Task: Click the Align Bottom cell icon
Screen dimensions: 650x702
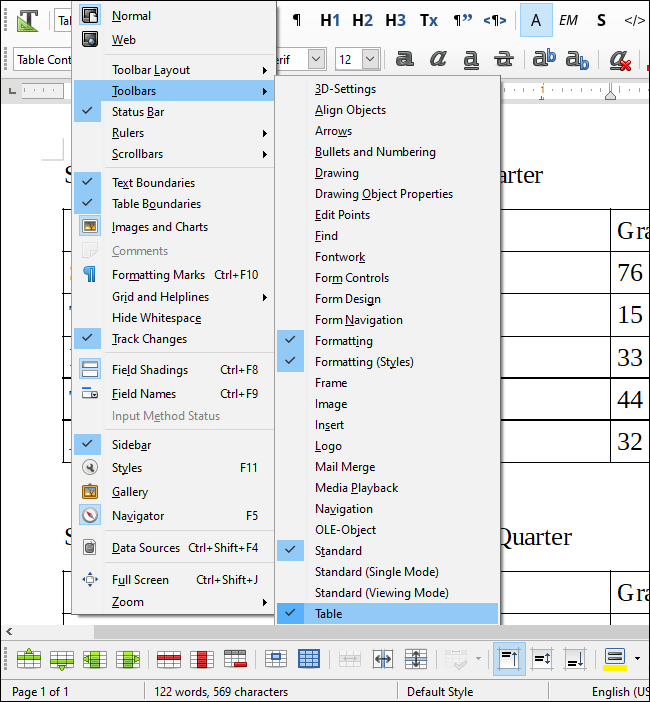Action: tap(575, 659)
